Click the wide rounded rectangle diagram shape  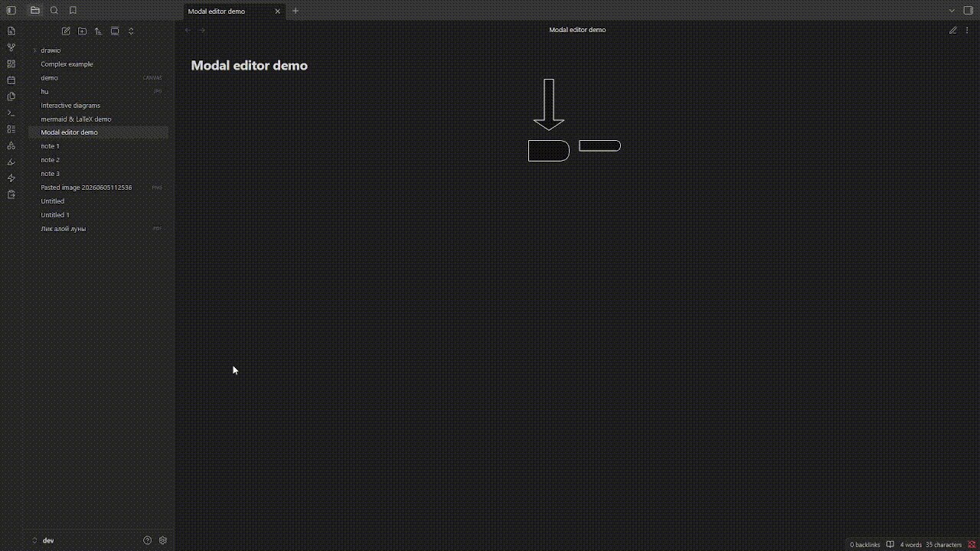point(599,145)
